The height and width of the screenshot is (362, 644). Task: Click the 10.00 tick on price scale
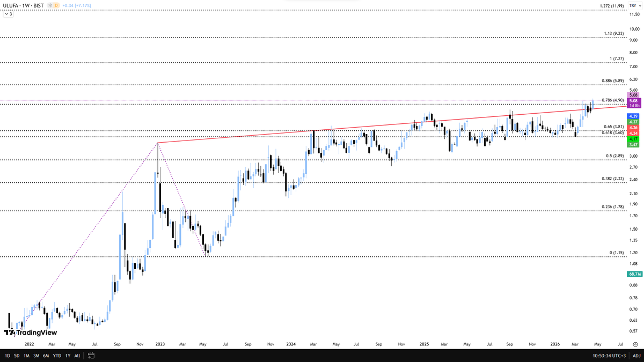[634, 28]
